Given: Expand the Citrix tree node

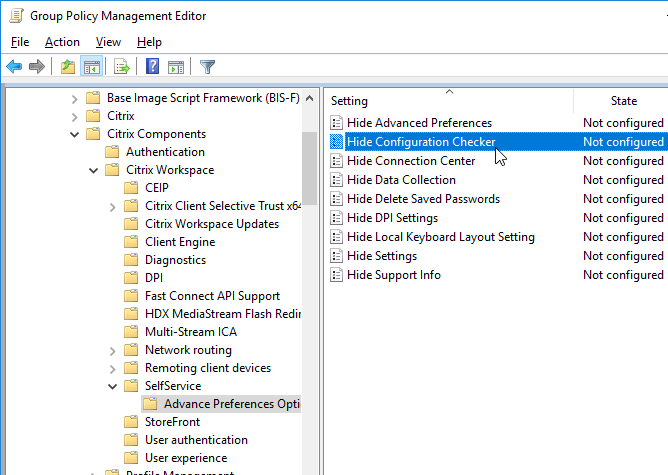Looking at the screenshot, I should click(75, 117).
